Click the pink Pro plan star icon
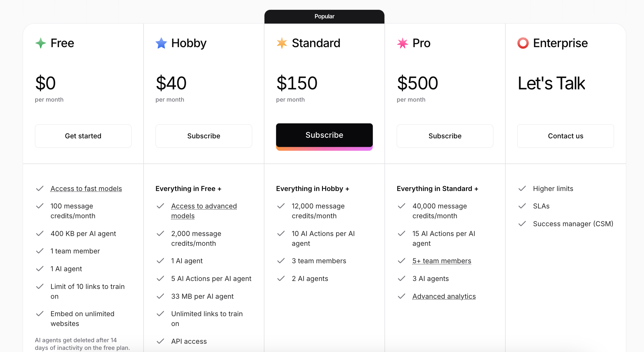 point(402,43)
